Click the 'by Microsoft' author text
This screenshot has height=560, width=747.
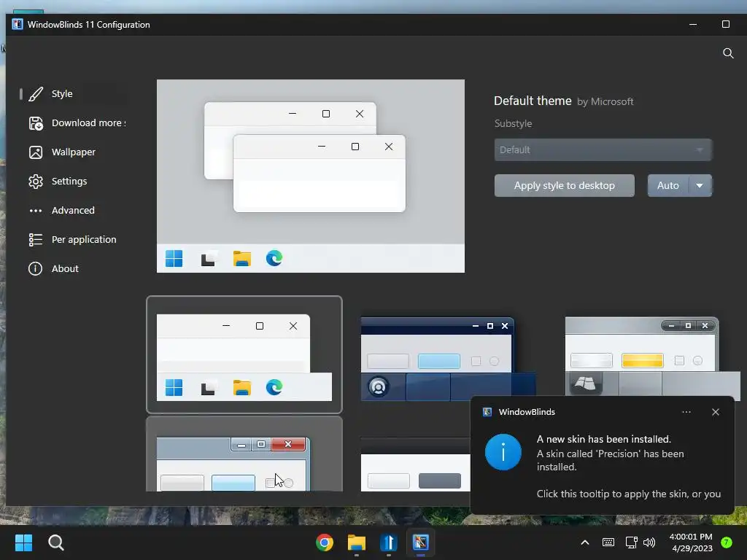tap(605, 101)
